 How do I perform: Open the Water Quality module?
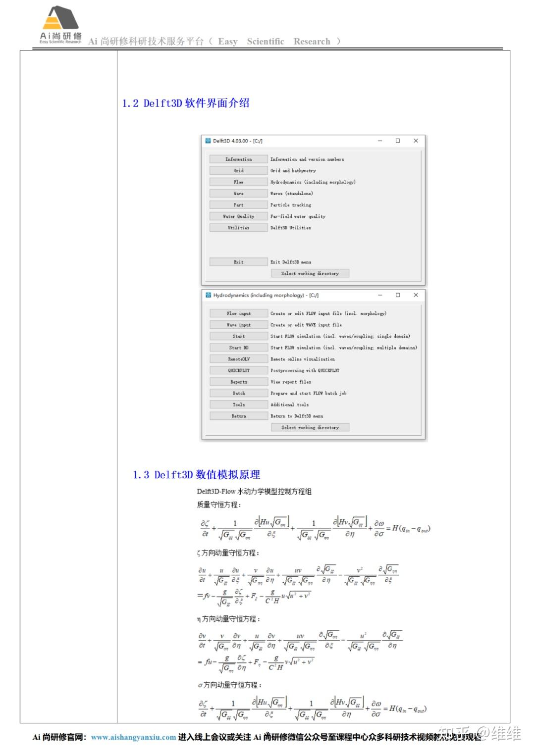[238, 216]
